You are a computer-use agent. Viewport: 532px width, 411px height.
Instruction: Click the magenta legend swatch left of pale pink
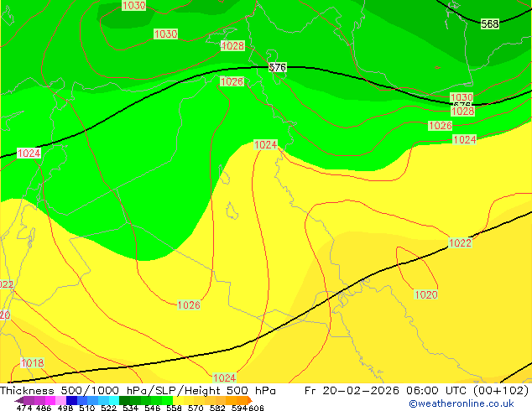pyautogui.click(x=50, y=400)
